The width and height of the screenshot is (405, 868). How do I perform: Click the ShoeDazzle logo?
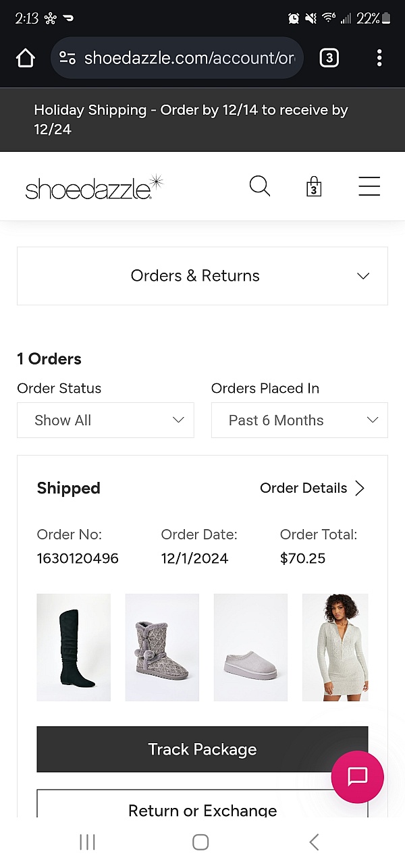[x=94, y=187]
